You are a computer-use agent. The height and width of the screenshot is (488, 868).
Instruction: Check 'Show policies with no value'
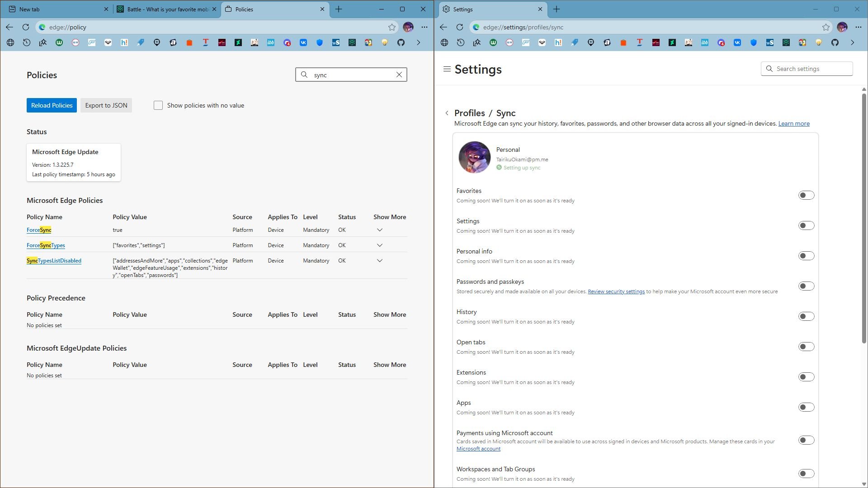(x=158, y=105)
